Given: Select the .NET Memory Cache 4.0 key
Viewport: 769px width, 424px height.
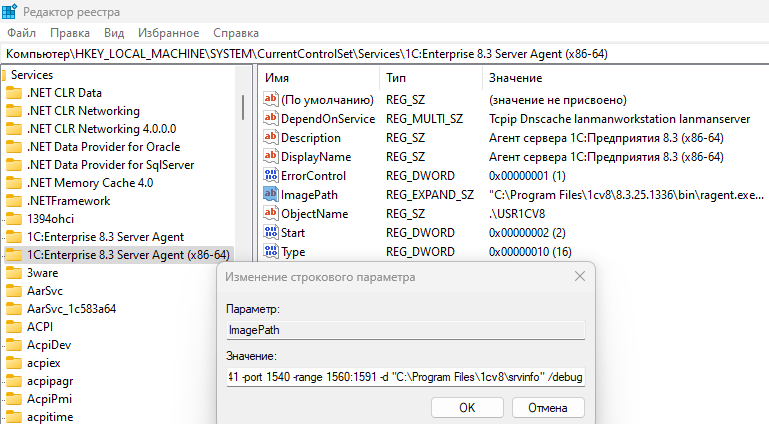Looking at the screenshot, I should (90, 183).
